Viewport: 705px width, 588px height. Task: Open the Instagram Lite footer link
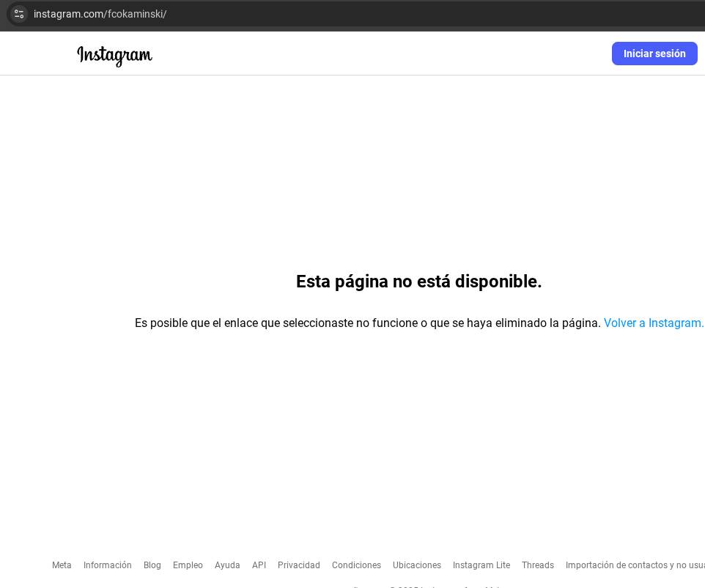[x=481, y=565]
